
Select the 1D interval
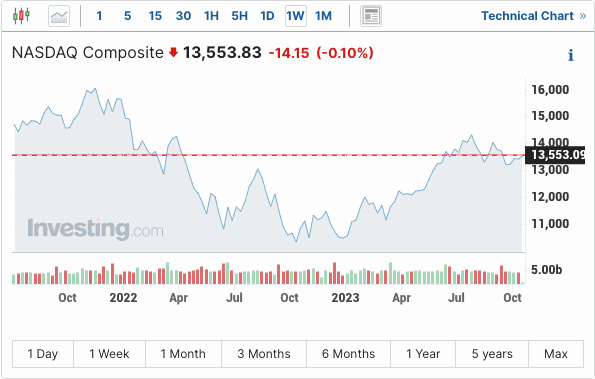267,16
